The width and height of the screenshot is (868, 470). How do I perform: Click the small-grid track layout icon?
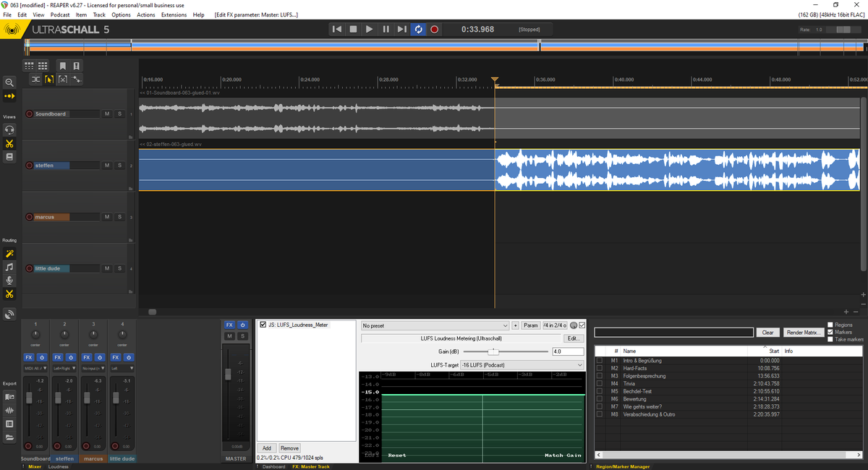[x=30, y=66]
